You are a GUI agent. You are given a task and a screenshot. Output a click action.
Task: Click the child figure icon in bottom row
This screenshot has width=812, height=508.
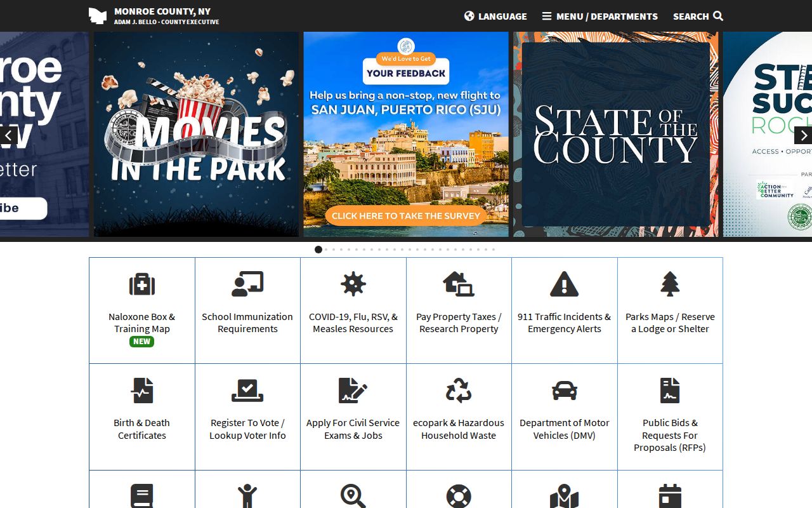[x=247, y=496]
